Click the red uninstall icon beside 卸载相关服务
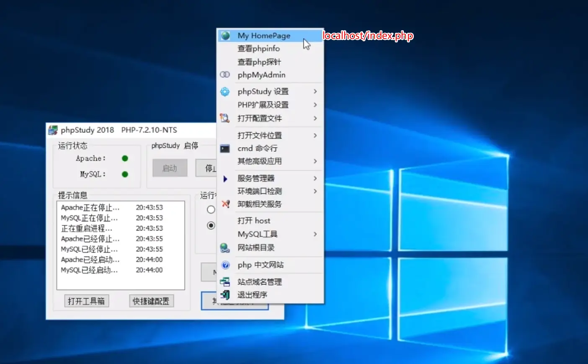 click(225, 204)
